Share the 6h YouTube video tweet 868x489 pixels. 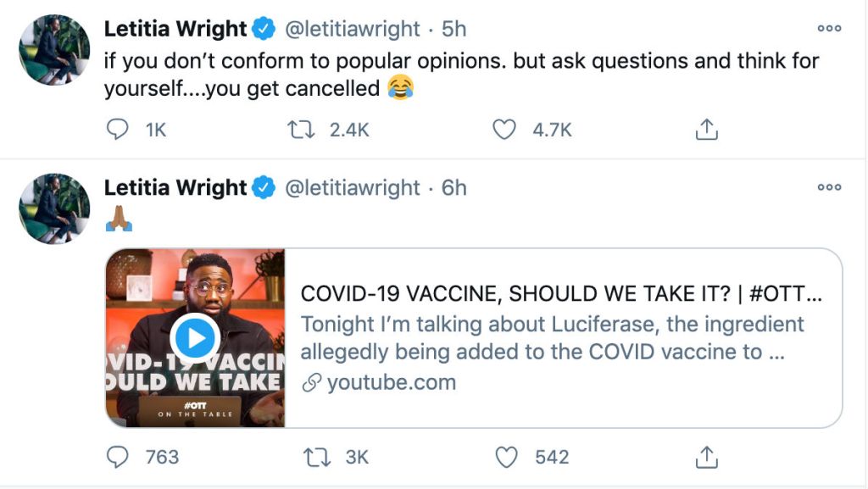pos(706,458)
